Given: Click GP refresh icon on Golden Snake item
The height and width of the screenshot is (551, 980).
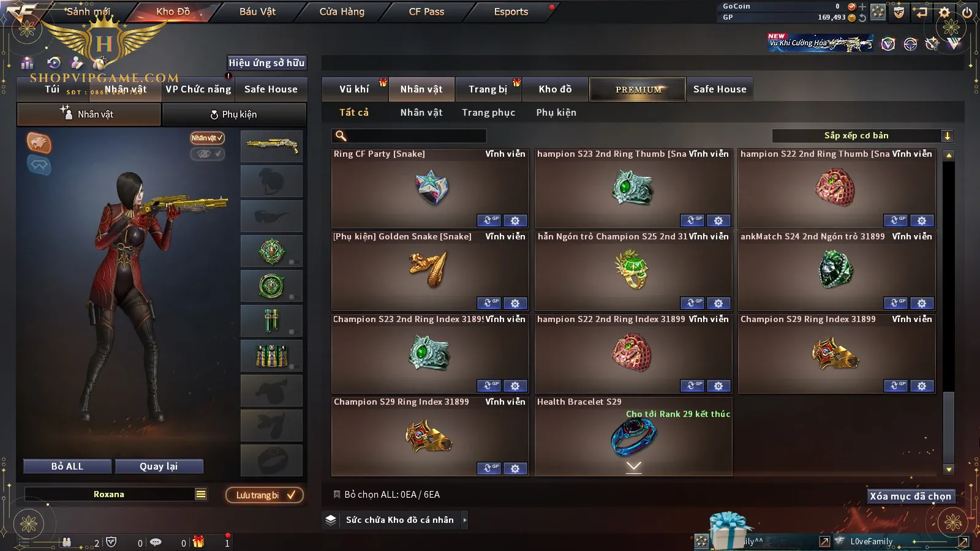Looking at the screenshot, I should tap(489, 303).
